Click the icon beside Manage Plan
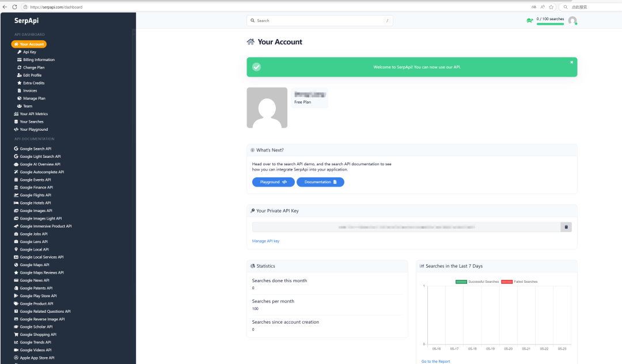622x364 pixels. [x=19, y=98]
